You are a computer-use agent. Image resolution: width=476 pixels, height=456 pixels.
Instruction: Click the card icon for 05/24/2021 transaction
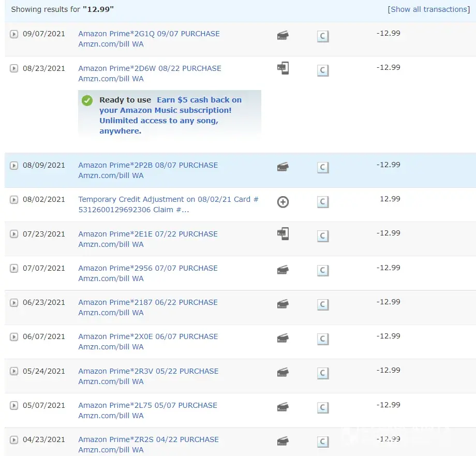[282, 373]
